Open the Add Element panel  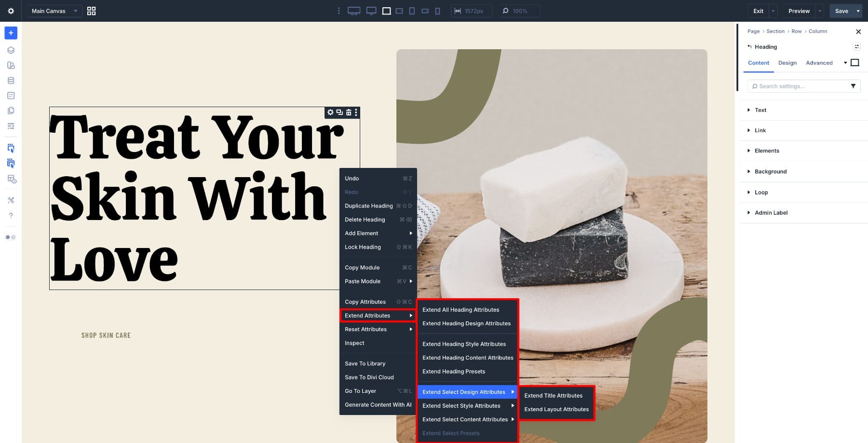click(x=11, y=33)
